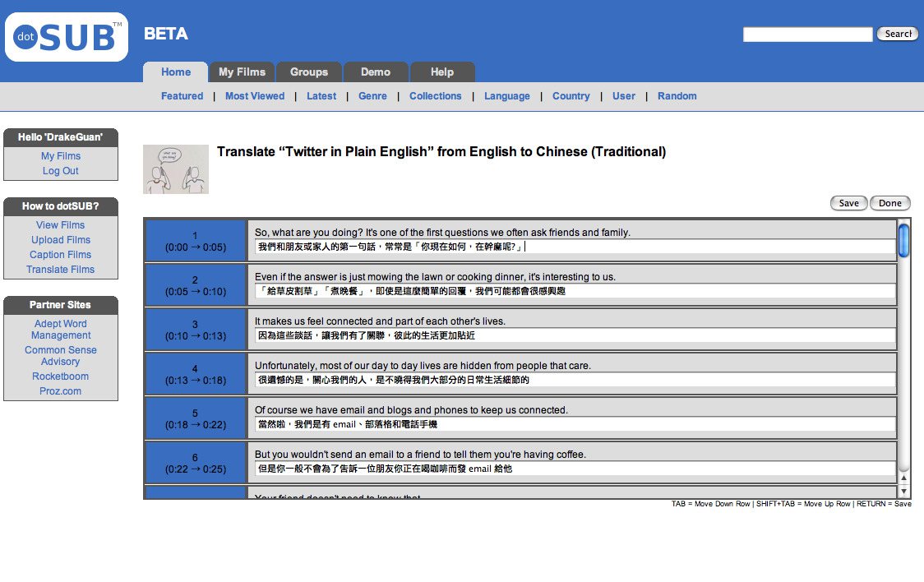Visit Rocketboom partner site
The width and height of the screenshot is (924, 582).
click(x=60, y=376)
